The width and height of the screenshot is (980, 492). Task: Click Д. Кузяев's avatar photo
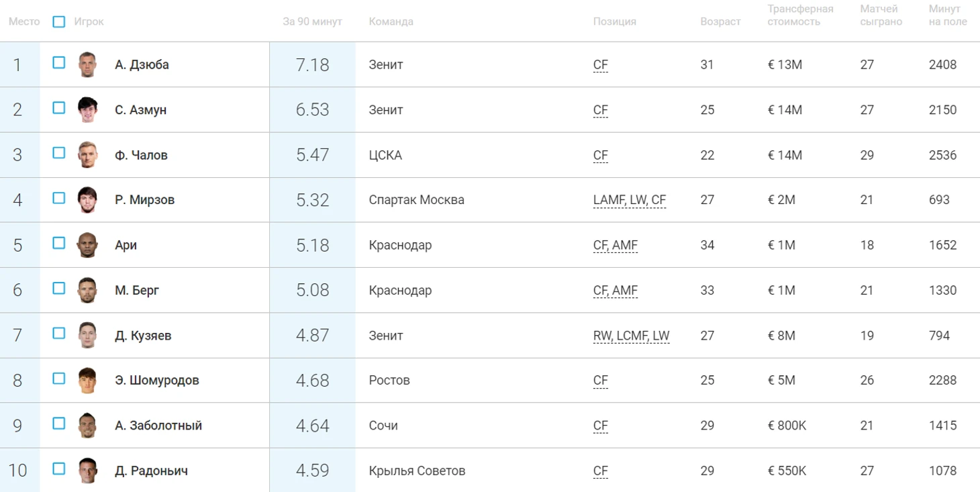point(87,335)
